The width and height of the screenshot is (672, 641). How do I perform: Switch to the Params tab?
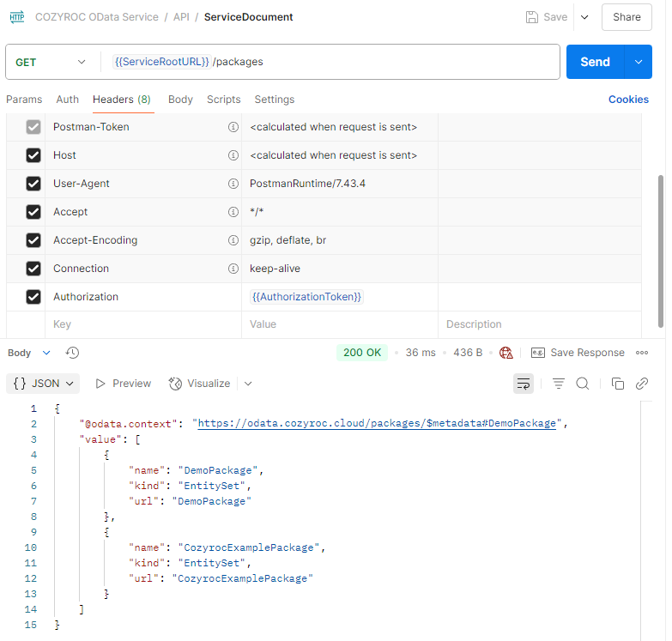coord(24,100)
